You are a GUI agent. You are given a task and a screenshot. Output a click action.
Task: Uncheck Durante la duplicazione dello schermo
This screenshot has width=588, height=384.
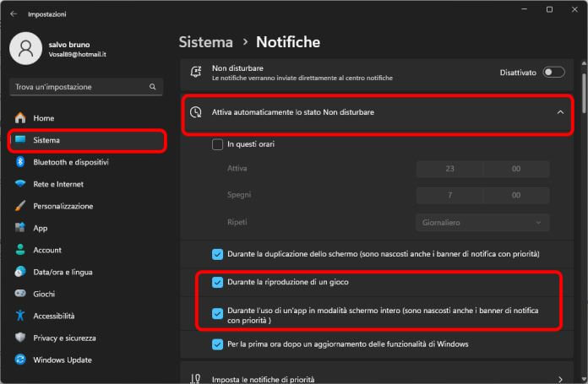point(217,254)
